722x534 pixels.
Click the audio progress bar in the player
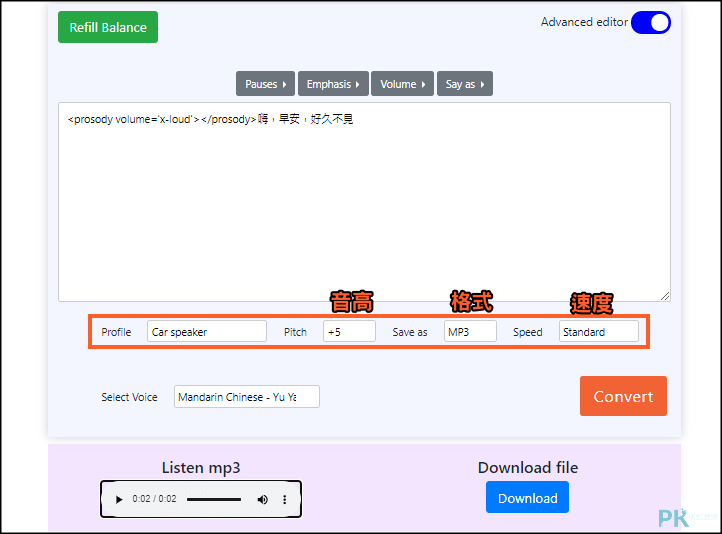214,499
